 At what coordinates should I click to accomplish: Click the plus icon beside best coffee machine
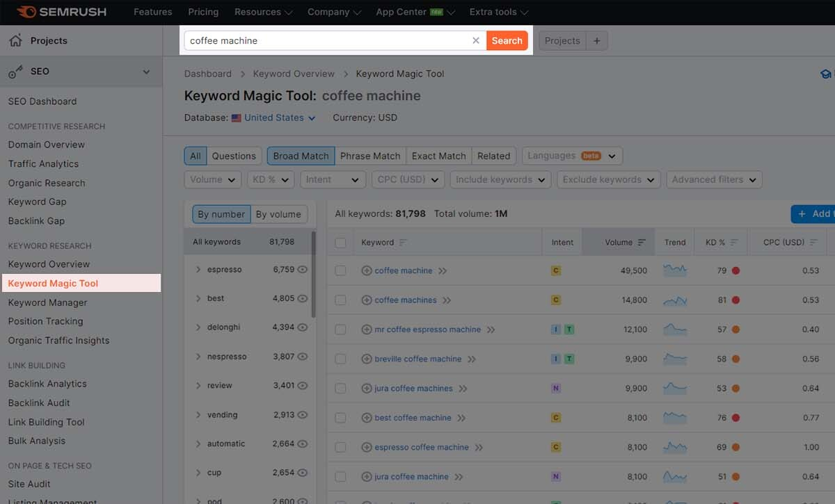[367, 418]
